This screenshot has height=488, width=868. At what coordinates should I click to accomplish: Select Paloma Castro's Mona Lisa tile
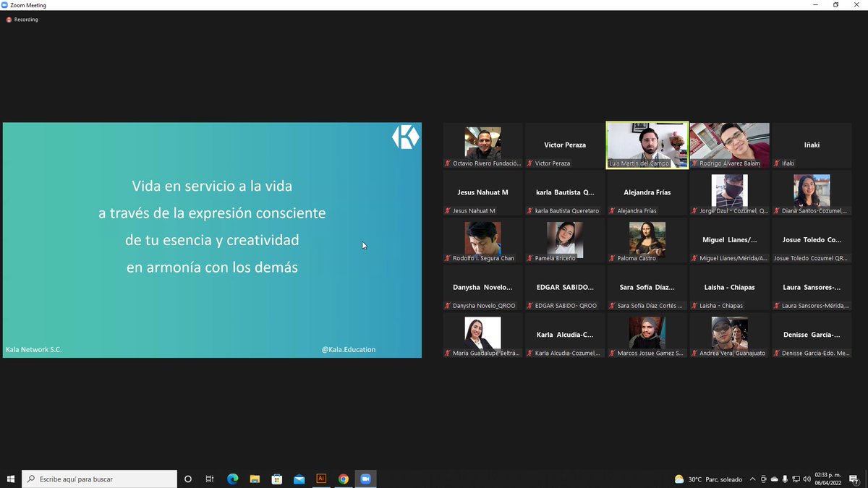(647, 241)
